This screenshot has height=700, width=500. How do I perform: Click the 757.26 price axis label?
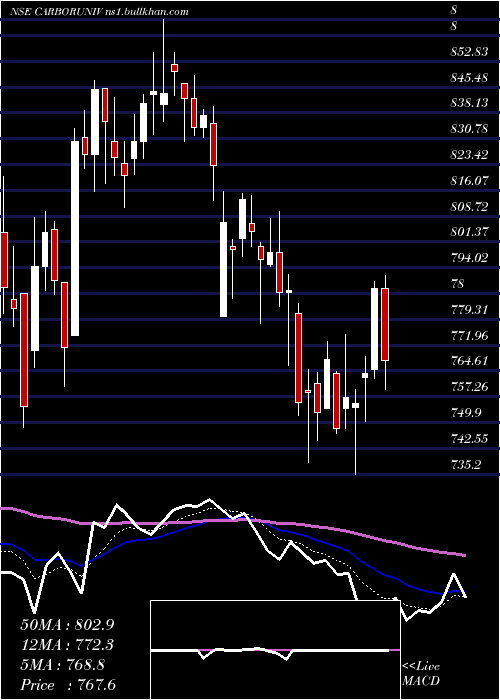point(469,387)
